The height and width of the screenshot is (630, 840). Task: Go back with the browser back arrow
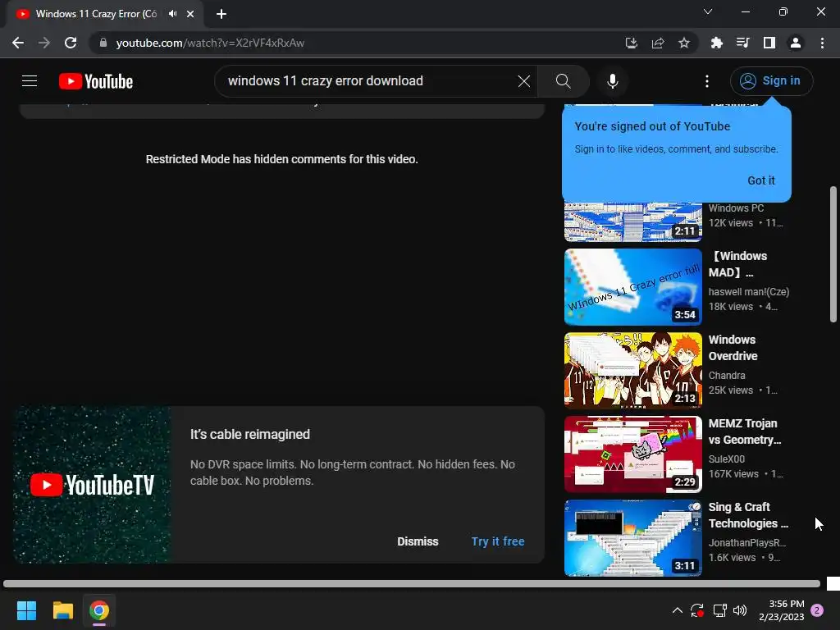click(x=18, y=43)
